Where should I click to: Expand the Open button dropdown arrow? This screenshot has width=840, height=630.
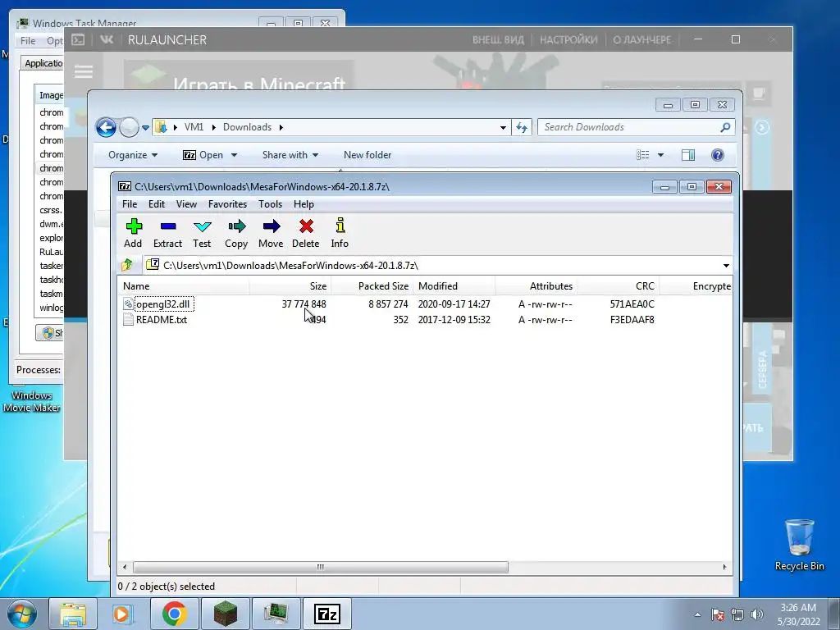coord(234,155)
